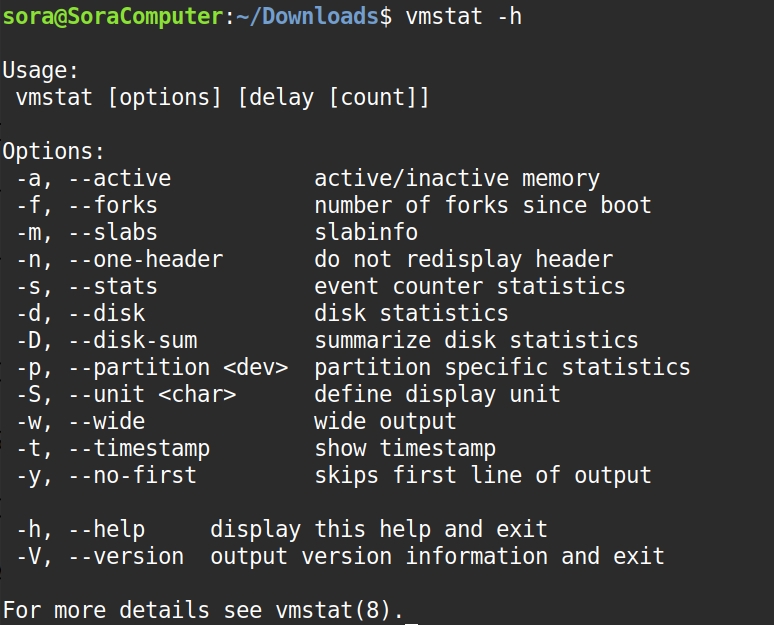Click the --wide option text
The image size is (774, 625).
[107, 421]
